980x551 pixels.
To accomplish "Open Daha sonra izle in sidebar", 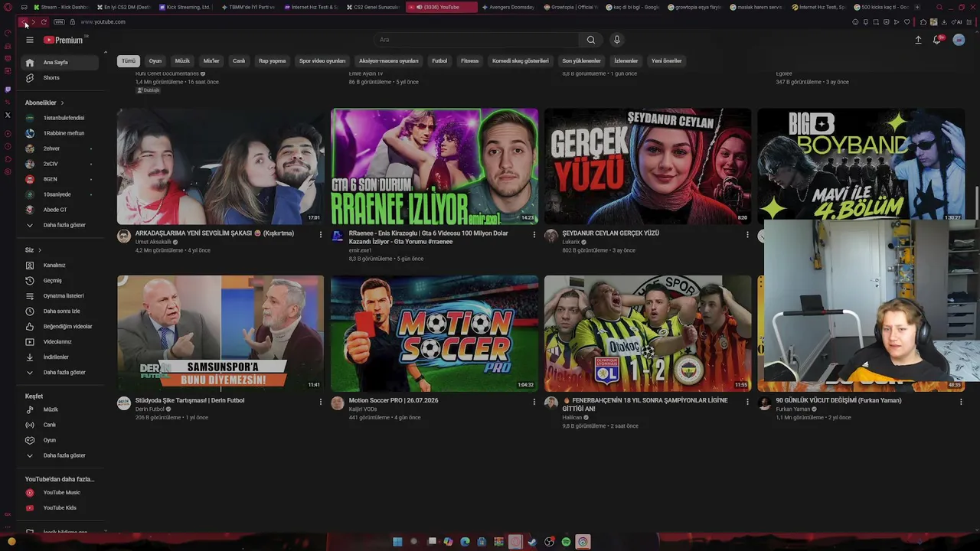I will 61,311.
